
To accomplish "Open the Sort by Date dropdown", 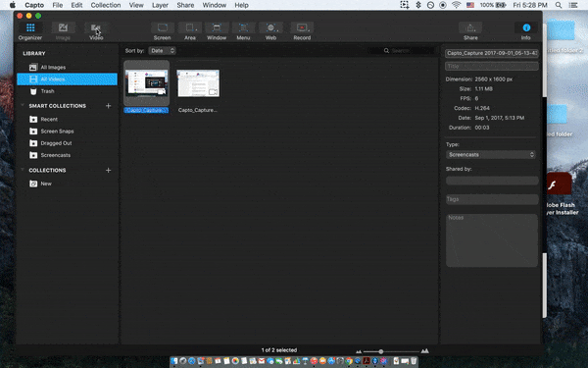I will point(162,51).
